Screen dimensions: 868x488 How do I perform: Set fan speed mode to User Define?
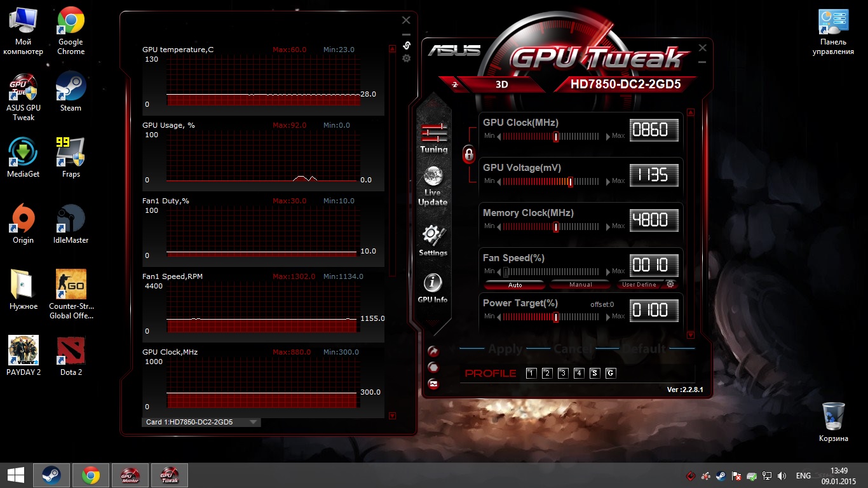pos(639,285)
